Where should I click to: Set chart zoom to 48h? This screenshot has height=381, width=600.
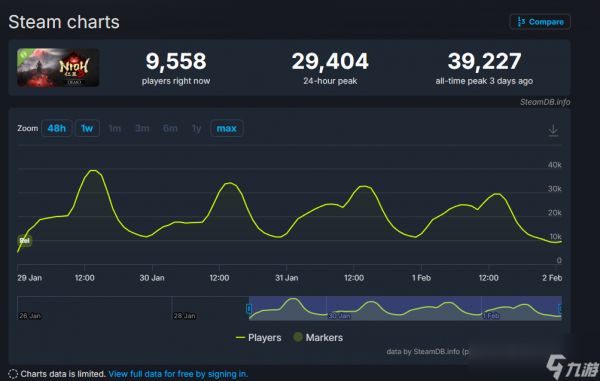(x=57, y=128)
